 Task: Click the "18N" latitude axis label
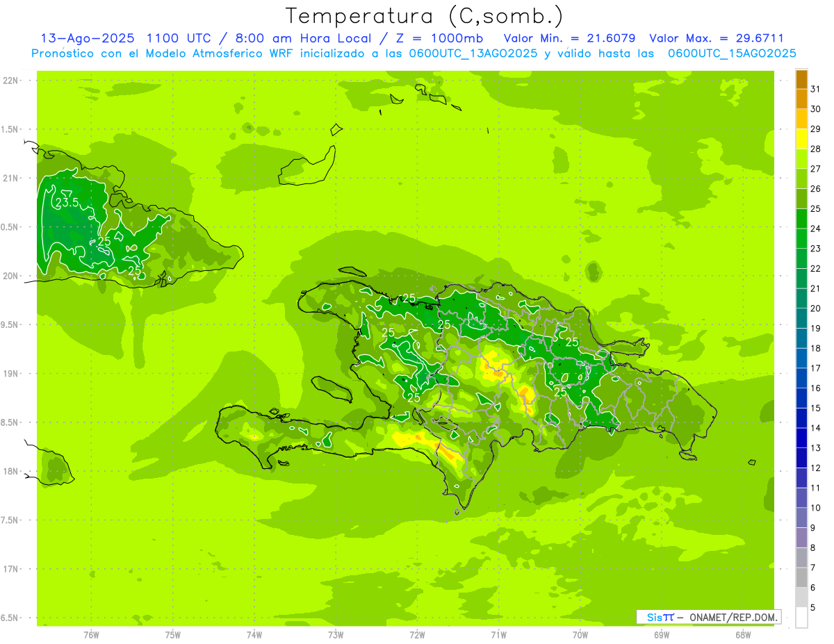point(10,472)
